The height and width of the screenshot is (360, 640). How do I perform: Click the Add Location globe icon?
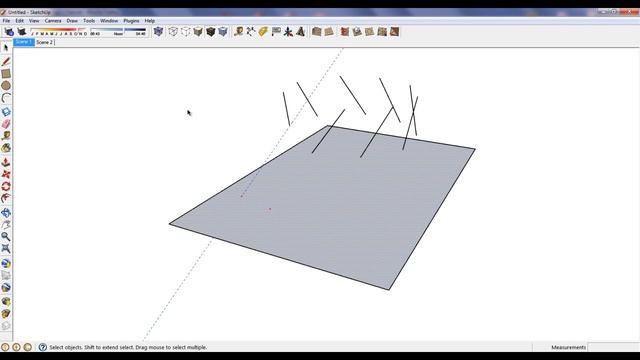(6, 263)
